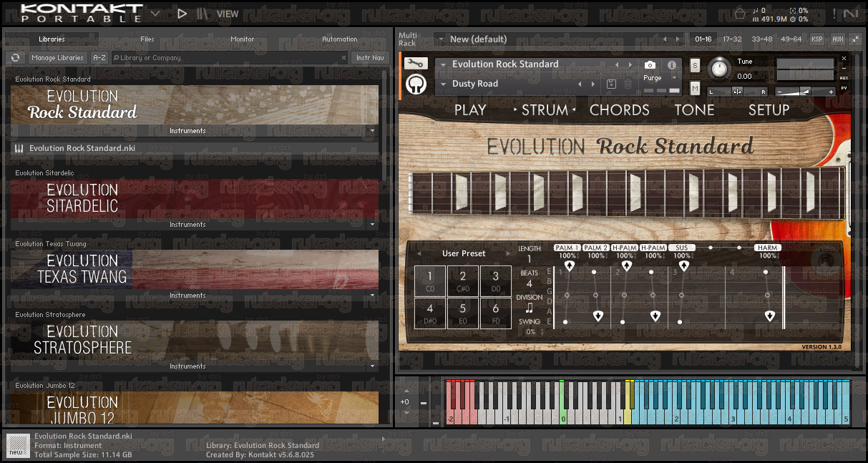The height and width of the screenshot is (463, 868).
Task: Open the Dusty Road snapshot dropdown
Action: [x=443, y=84]
